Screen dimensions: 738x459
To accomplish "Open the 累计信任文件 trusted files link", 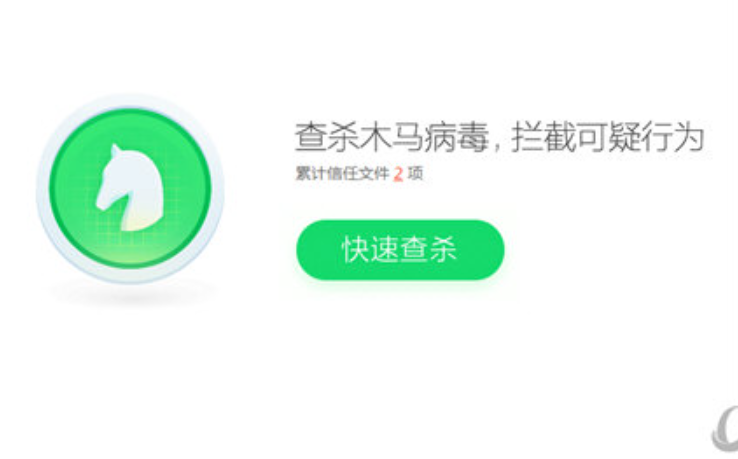I will point(342,173).
